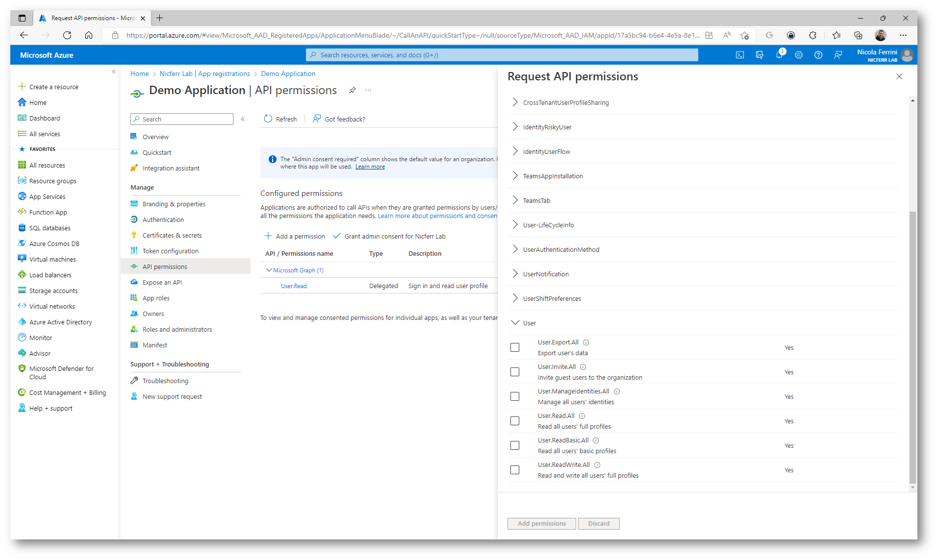Screen dimensions: 938x560
Task: Collapse the User permission group
Action: tap(515, 323)
